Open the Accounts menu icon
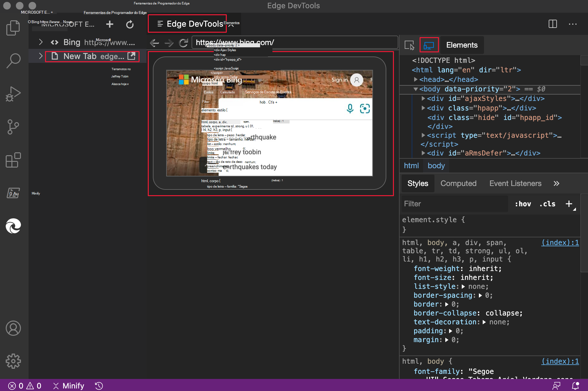588x391 pixels. coord(13,328)
